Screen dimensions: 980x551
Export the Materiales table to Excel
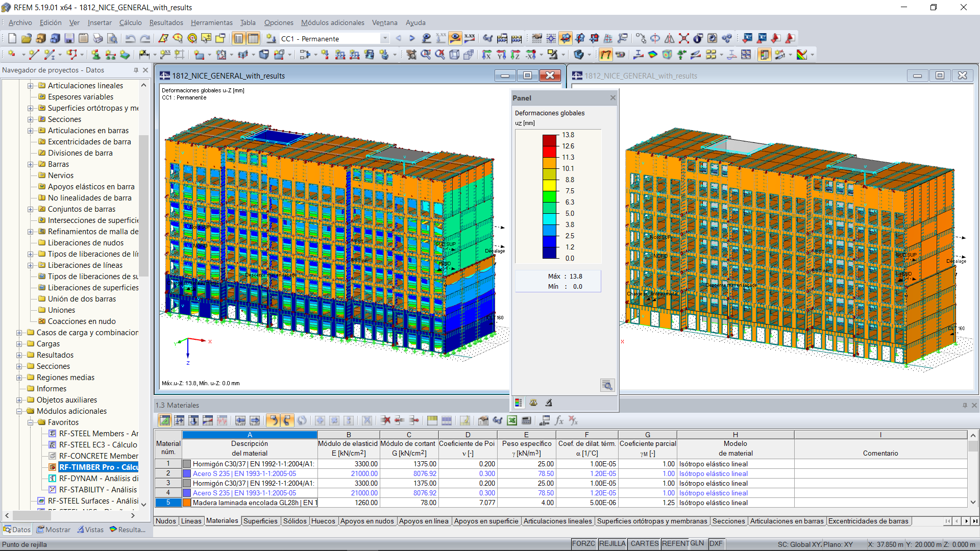(x=512, y=420)
